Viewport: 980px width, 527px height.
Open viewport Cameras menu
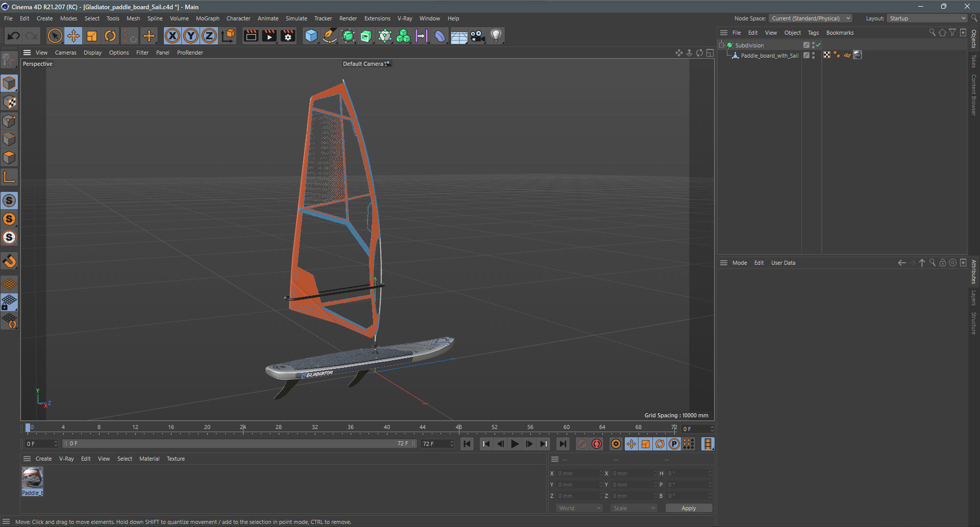click(x=65, y=53)
